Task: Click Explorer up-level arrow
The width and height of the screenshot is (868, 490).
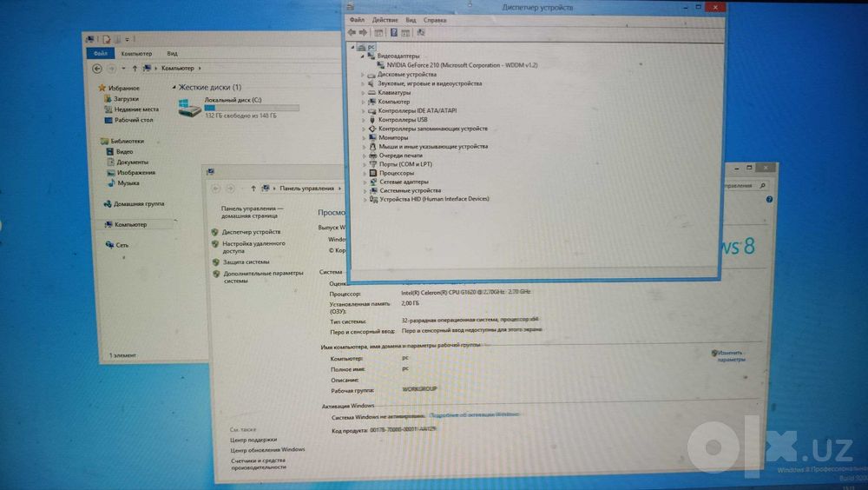Action: pyautogui.click(x=135, y=69)
